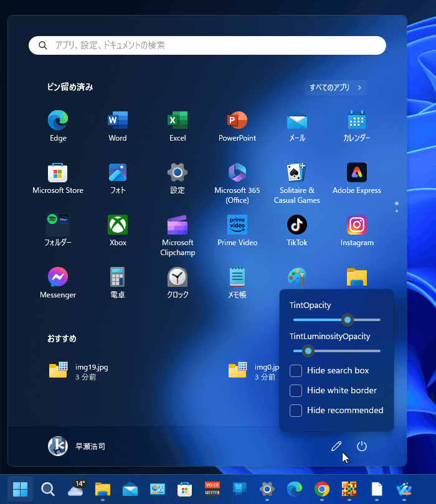Open the Paint palette icon app
This screenshot has height=504, width=436.
click(x=296, y=277)
